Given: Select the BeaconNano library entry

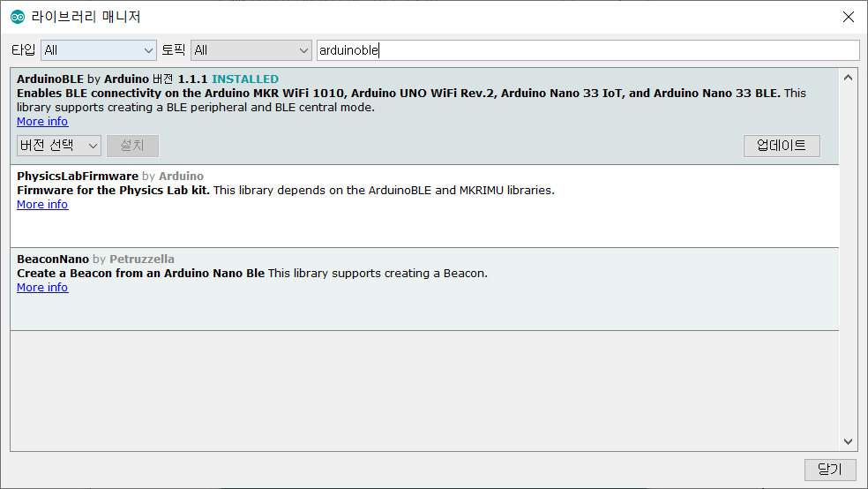Looking at the screenshot, I should coord(424,290).
